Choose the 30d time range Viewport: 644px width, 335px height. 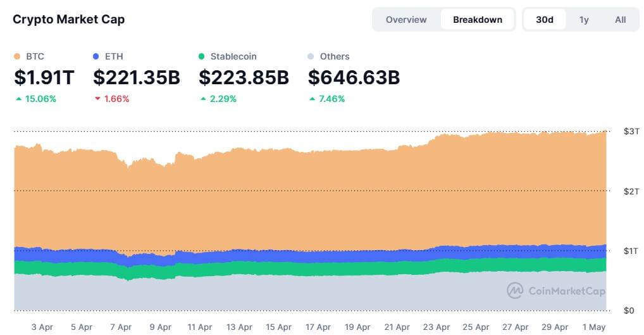(544, 20)
